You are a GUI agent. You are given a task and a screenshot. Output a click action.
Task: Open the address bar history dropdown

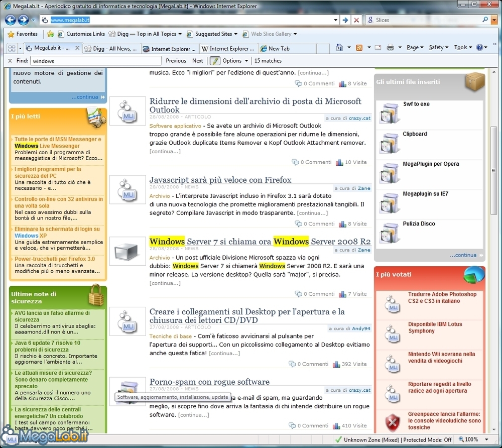[x=336, y=20]
